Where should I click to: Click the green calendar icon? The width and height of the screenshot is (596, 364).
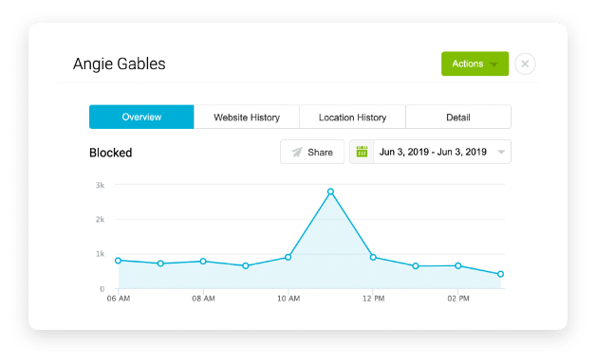pyautogui.click(x=362, y=152)
